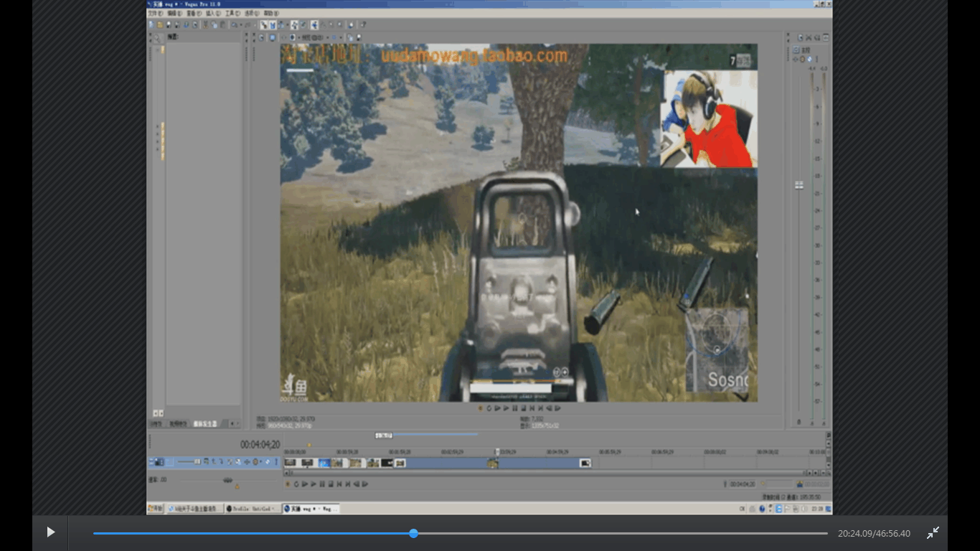Viewport: 980px width, 551px height.
Task: Open the 查看 menu
Action: (x=194, y=14)
